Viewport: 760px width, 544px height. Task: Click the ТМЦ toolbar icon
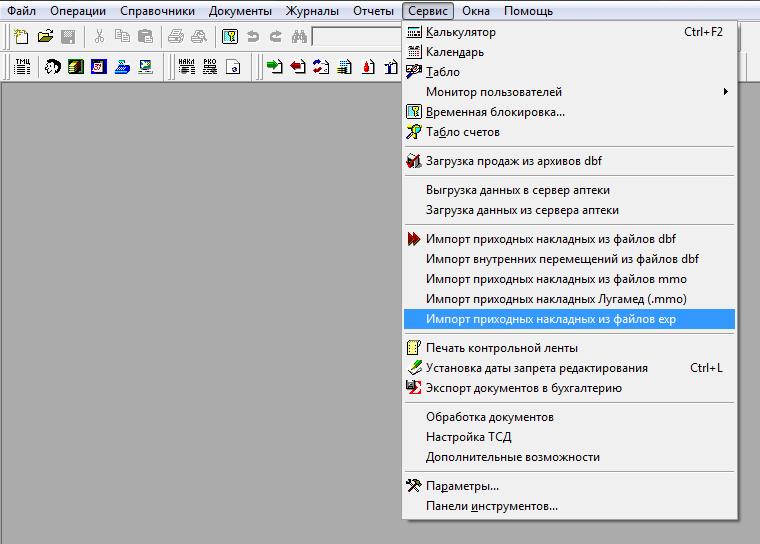pyautogui.click(x=23, y=68)
